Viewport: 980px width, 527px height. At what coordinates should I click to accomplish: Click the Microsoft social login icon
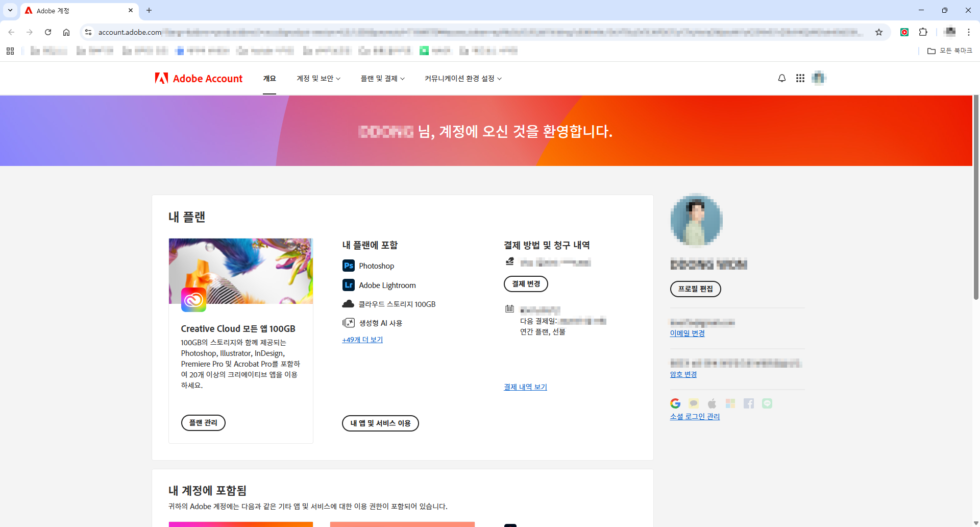point(730,403)
